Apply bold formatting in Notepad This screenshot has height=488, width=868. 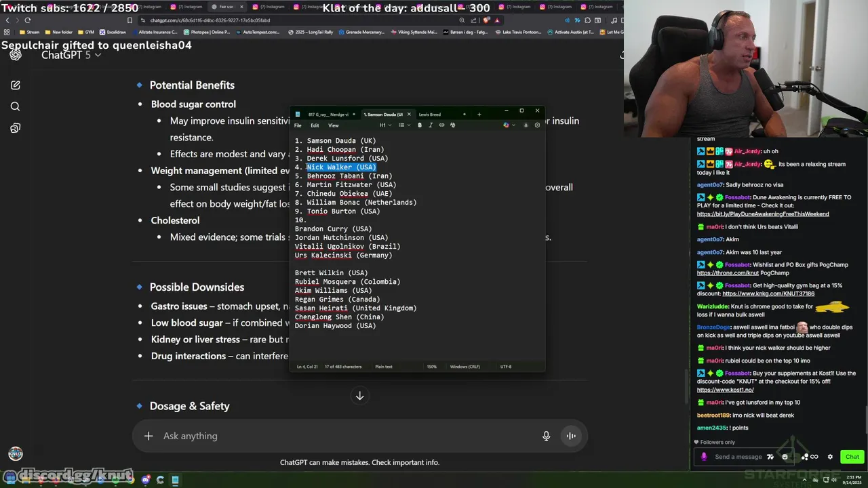[x=420, y=125]
